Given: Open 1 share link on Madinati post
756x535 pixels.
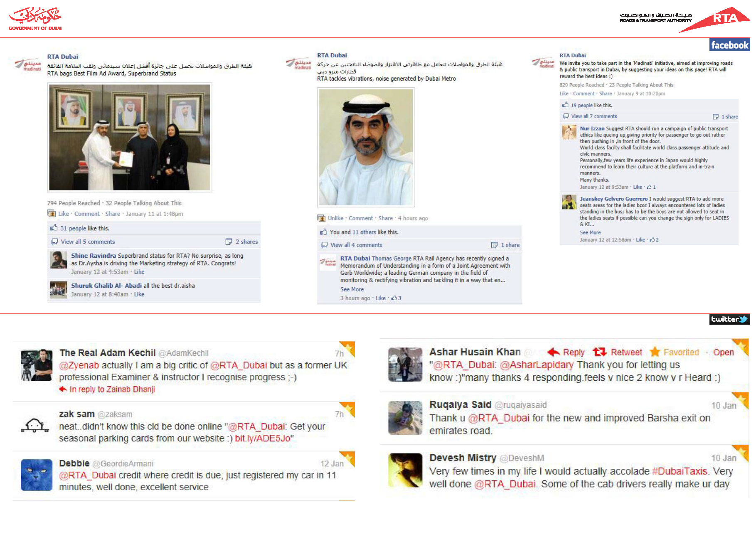Looking at the screenshot, I should tap(729, 117).
